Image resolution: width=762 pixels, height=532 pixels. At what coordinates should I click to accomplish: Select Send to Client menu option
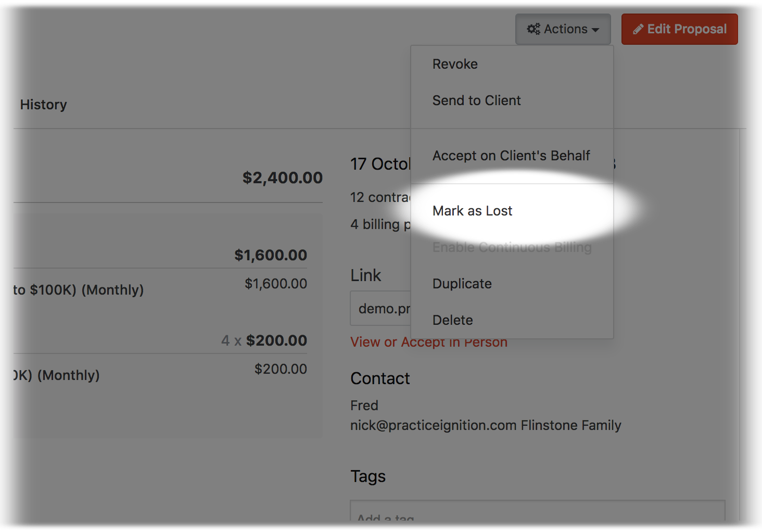tap(476, 100)
